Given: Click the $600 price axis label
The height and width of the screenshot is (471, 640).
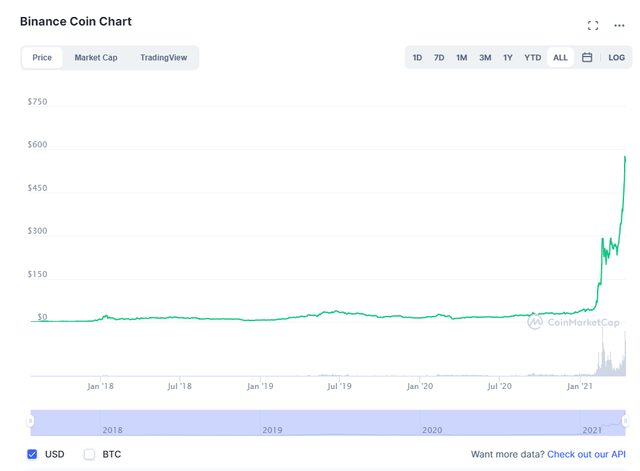Looking at the screenshot, I should click(x=38, y=144).
